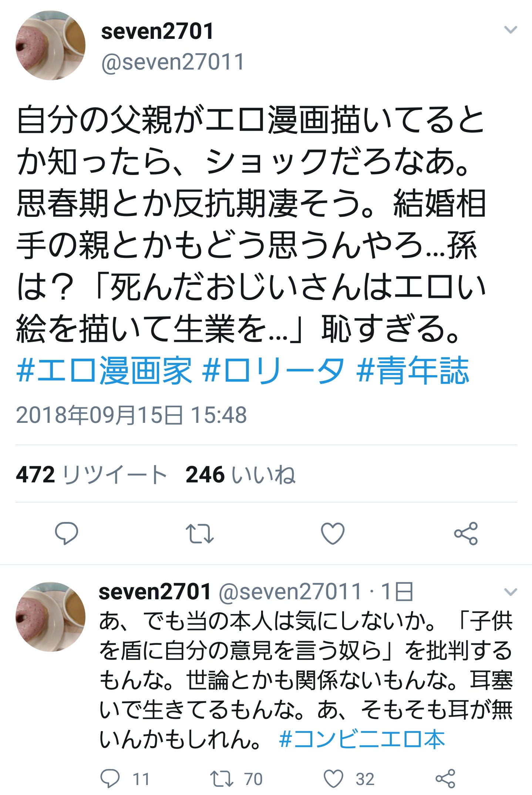532x795 pixels.
Task: Open hashtag #青年誌
Action: (413, 371)
